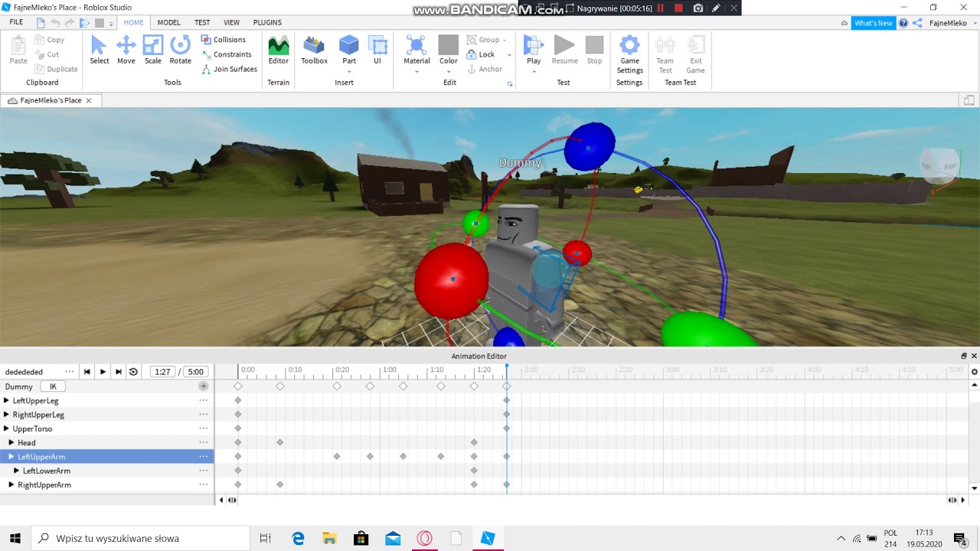Viewport: 980px width, 551px height.
Task: Click the Resume button
Action: click(x=564, y=50)
